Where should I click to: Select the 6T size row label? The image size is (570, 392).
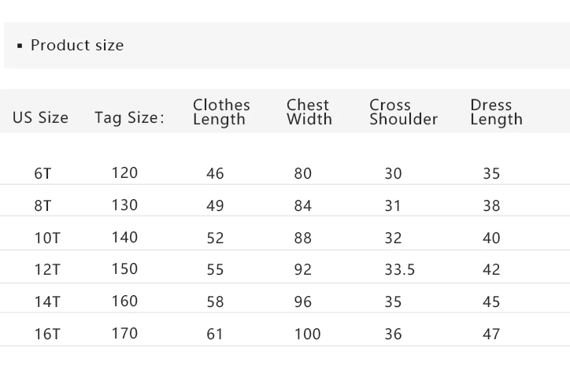coord(43,173)
